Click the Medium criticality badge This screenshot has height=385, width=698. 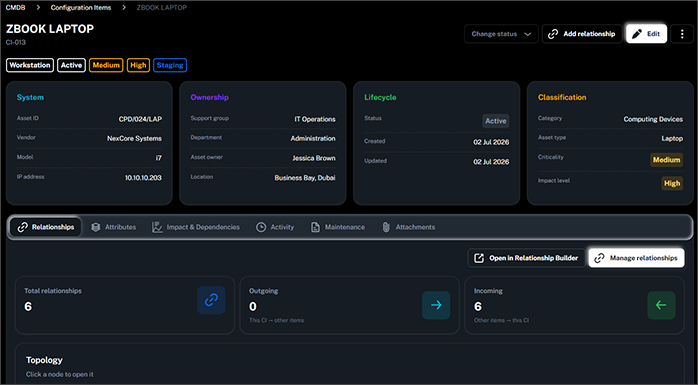coord(666,160)
